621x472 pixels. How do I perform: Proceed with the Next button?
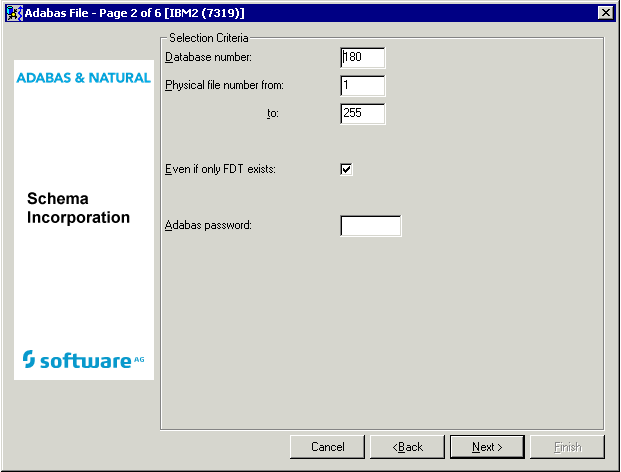point(487,447)
